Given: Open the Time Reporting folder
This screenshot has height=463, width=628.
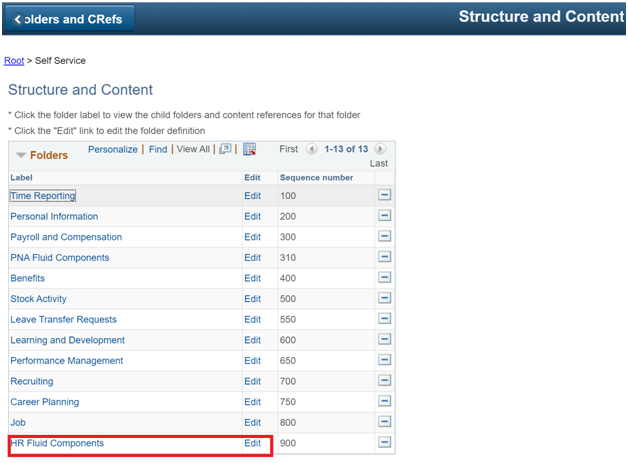Looking at the screenshot, I should click(x=43, y=196).
